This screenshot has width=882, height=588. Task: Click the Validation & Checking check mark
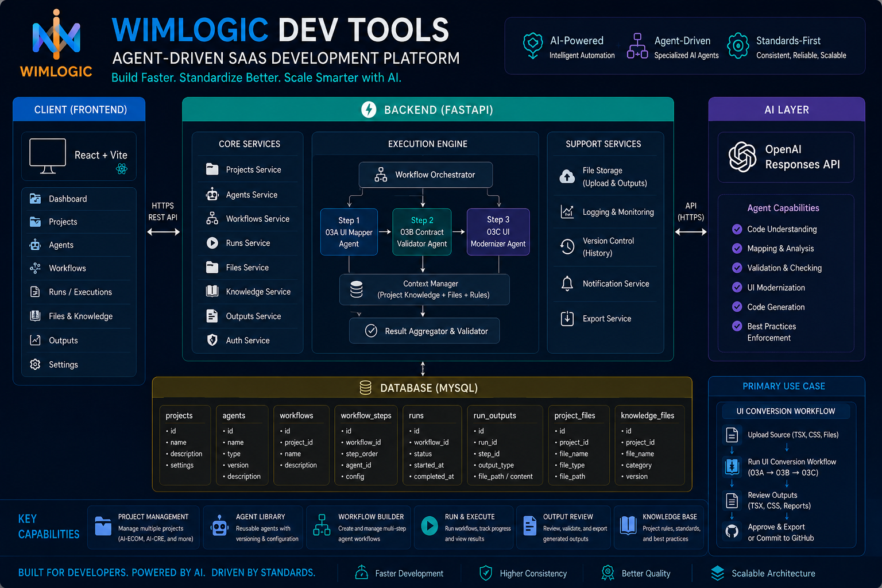(x=737, y=268)
